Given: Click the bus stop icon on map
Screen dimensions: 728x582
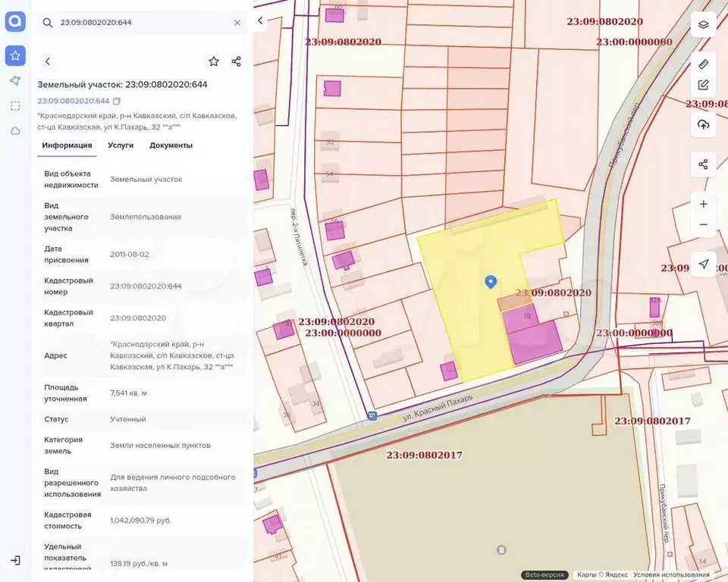Looking at the screenshot, I should point(372,416).
